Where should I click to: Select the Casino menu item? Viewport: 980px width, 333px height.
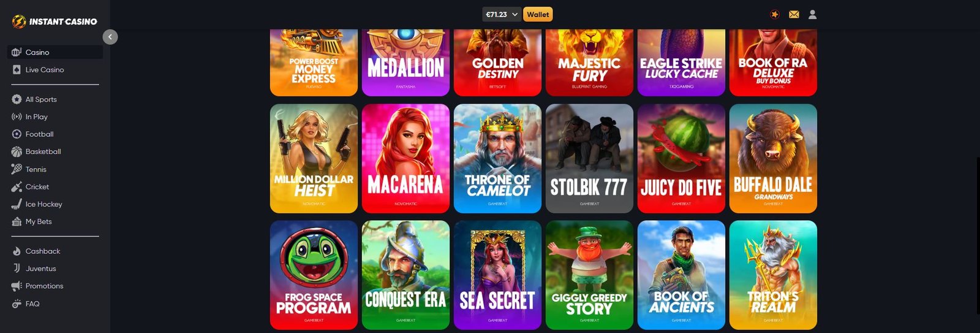[55, 52]
